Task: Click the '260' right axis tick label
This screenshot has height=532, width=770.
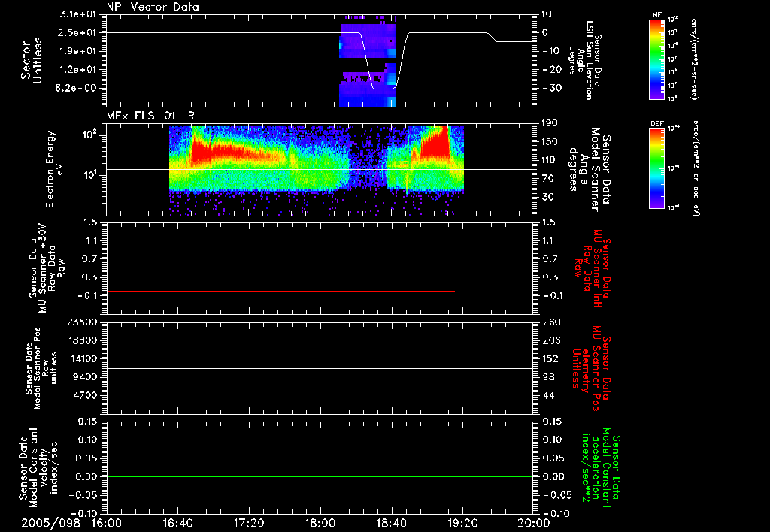Action: click(550, 322)
